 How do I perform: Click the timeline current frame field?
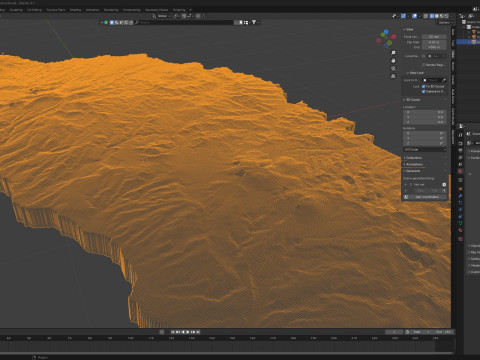pyautogui.click(x=394, y=332)
